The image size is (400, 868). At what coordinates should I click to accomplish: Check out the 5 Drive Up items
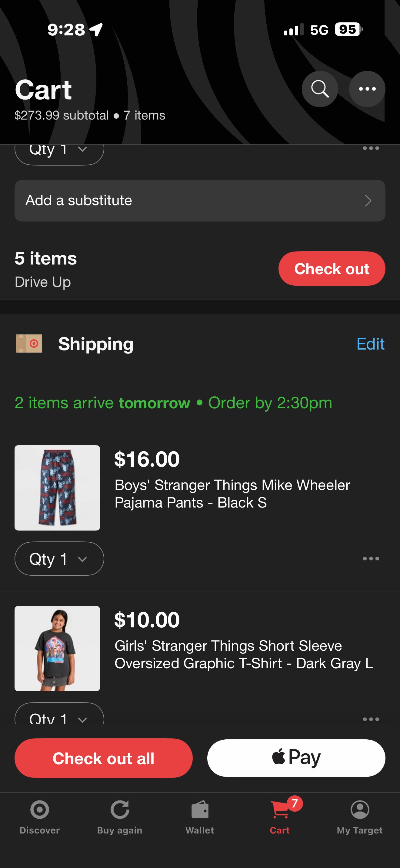click(x=332, y=269)
